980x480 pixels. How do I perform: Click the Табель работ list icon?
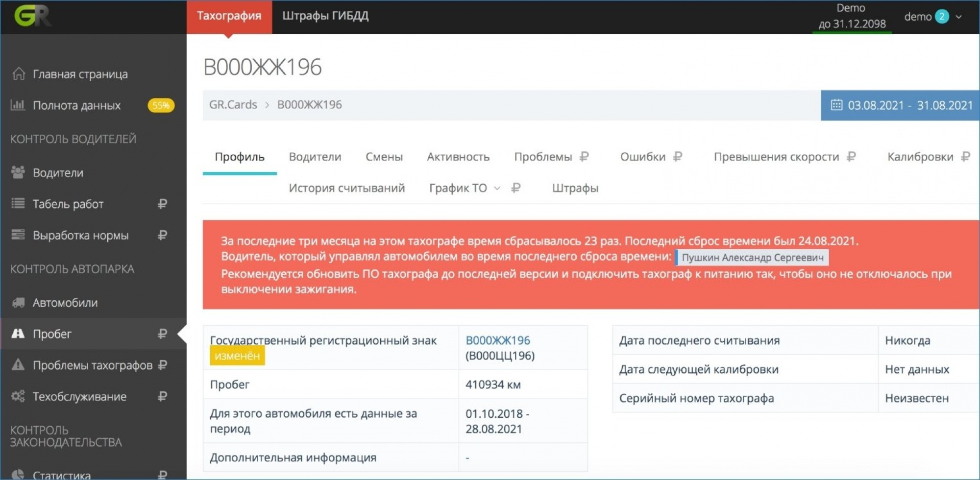(18, 204)
